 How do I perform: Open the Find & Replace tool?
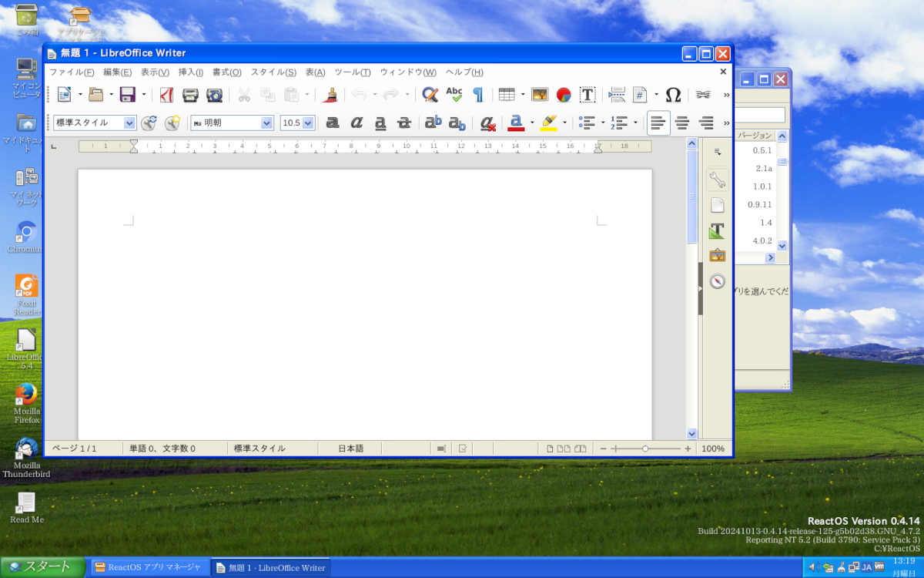tap(430, 95)
